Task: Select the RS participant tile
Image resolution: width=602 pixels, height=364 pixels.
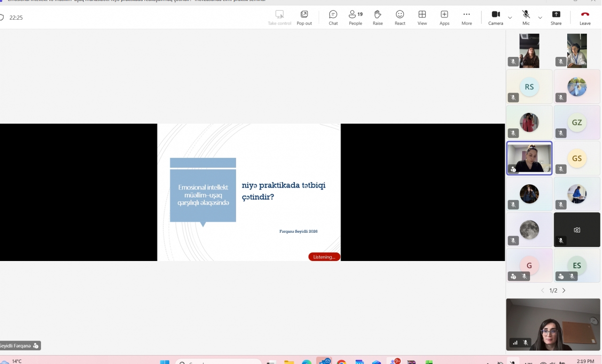Action: pos(529,87)
